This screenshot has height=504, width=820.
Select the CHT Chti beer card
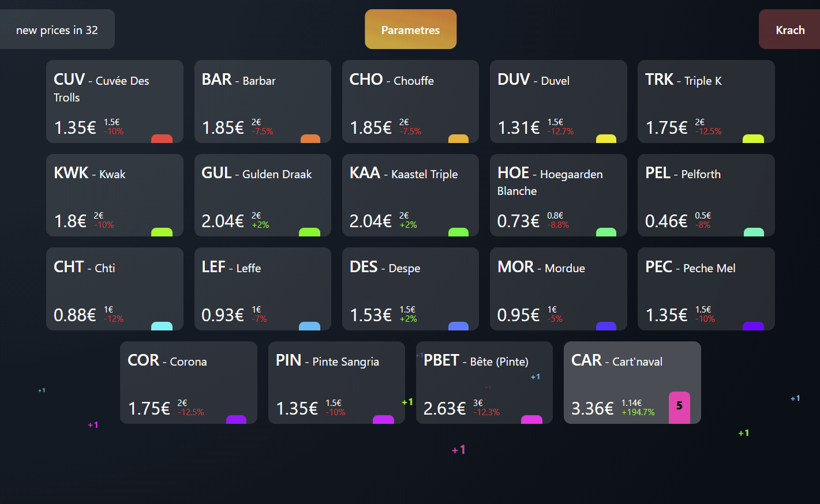[115, 289]
